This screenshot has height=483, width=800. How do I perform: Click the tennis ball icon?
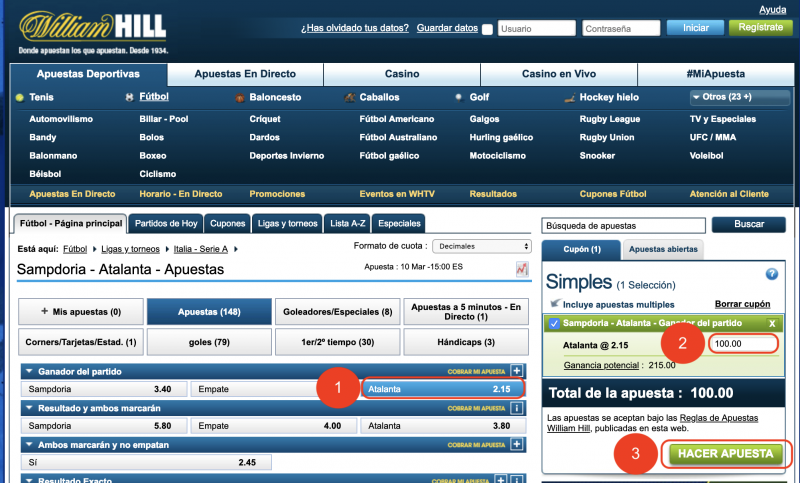pos(20,97)
